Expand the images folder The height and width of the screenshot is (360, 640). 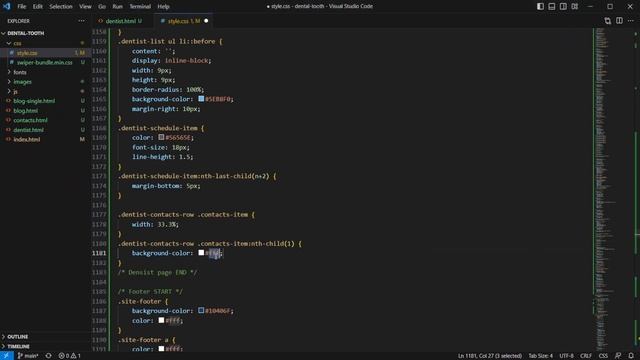[x=22, y=82]
